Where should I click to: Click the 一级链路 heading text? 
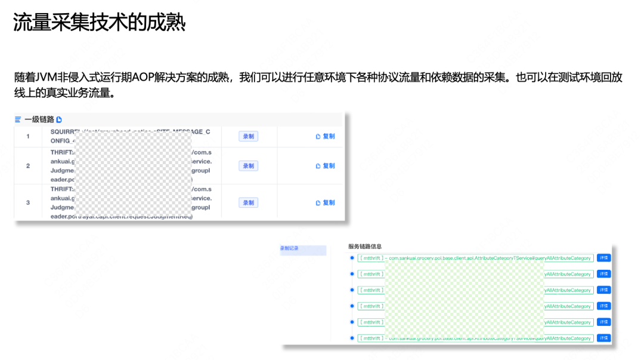(x=39, y=119)
